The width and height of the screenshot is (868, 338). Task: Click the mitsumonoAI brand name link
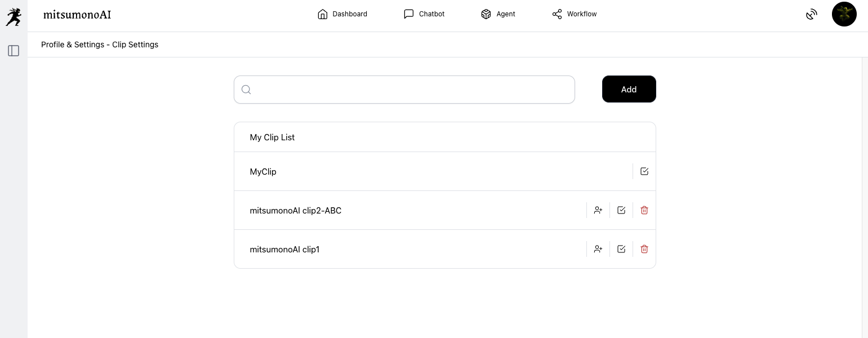click(x=77, y=15)
